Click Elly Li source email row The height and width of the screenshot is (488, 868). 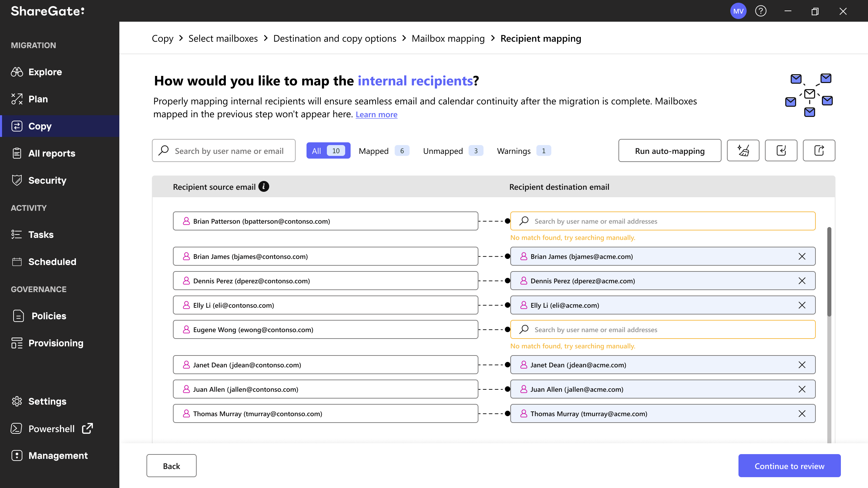325,305
